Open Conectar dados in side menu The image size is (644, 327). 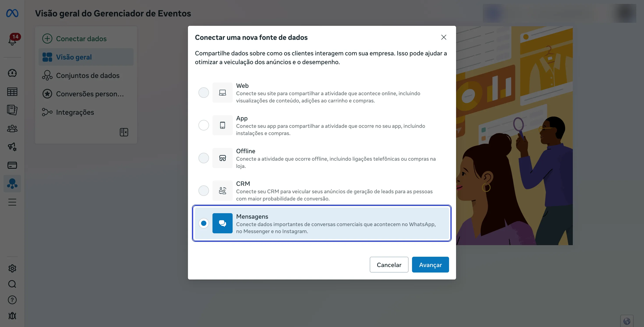[86, 39]
